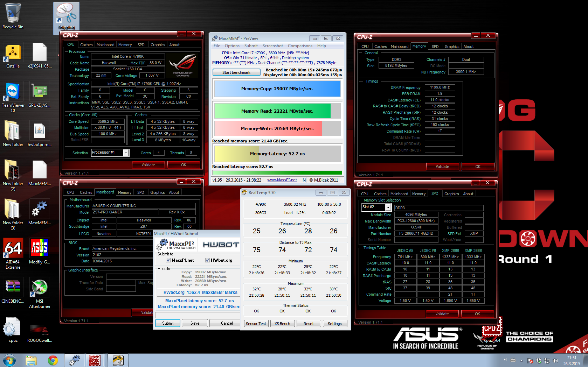The width and height of the screenshot is (588, 367).
Task: Open the Recycle Bin desktop icon
Action: 13,16
